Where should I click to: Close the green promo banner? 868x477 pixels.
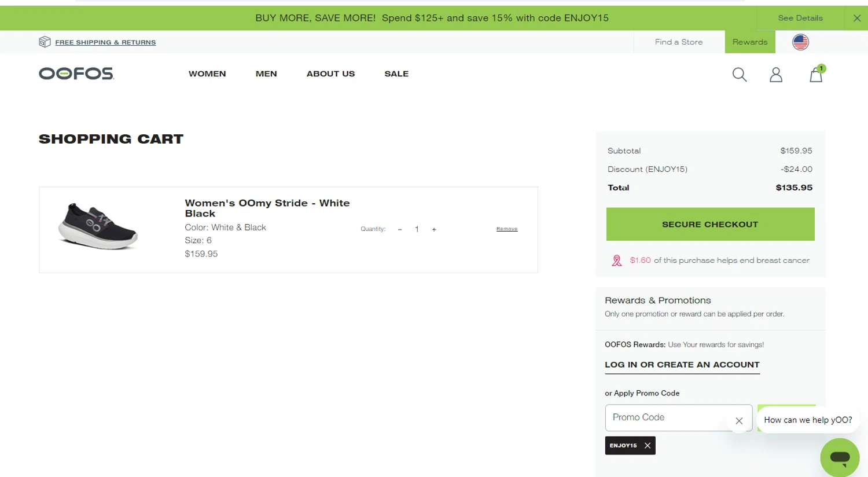click(x=857, y=18)
